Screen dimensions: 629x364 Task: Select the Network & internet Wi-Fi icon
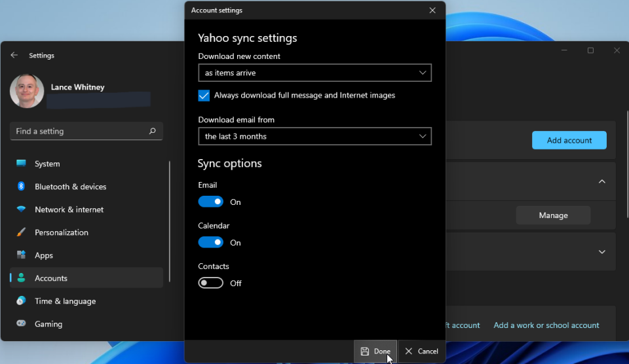click(x=22, y=209)
